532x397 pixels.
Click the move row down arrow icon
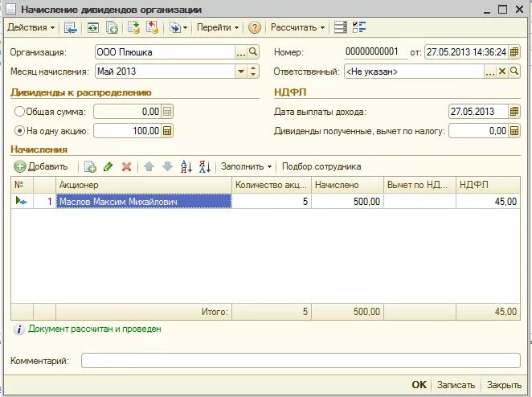coord(168,166)
